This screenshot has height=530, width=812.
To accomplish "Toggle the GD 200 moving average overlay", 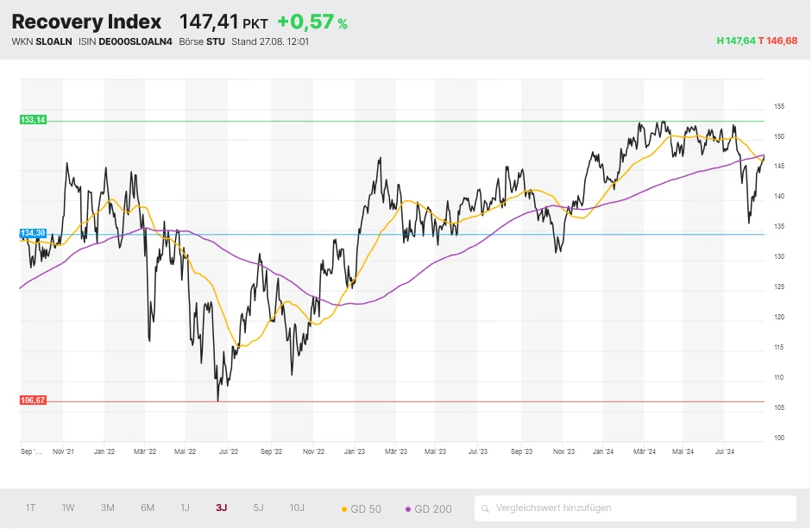I will [430, 509].
